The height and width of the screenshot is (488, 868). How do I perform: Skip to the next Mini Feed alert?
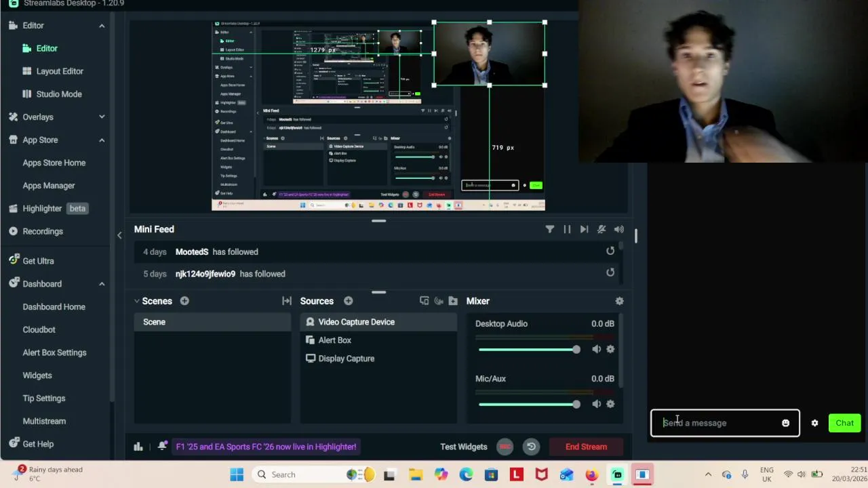coord(584,230)
